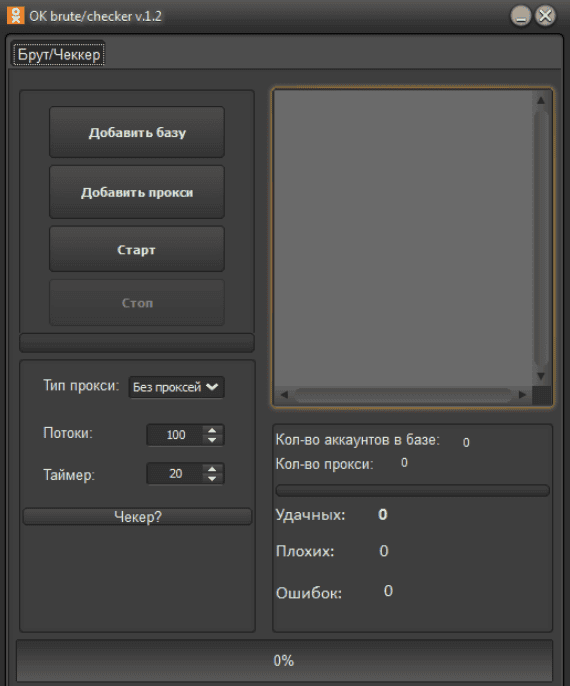Click the Кол-во аккаунтов в базе label

click(357, 440)
